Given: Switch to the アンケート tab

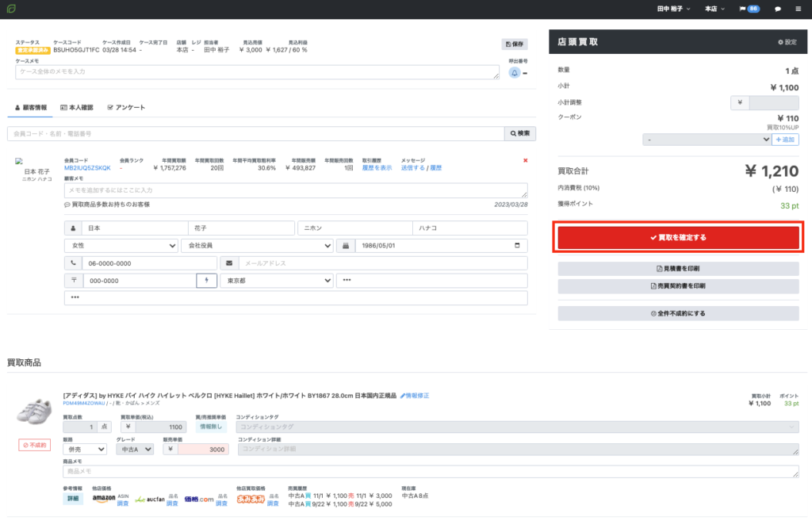Looking at the screenshot, I should (x=126, y=108).
